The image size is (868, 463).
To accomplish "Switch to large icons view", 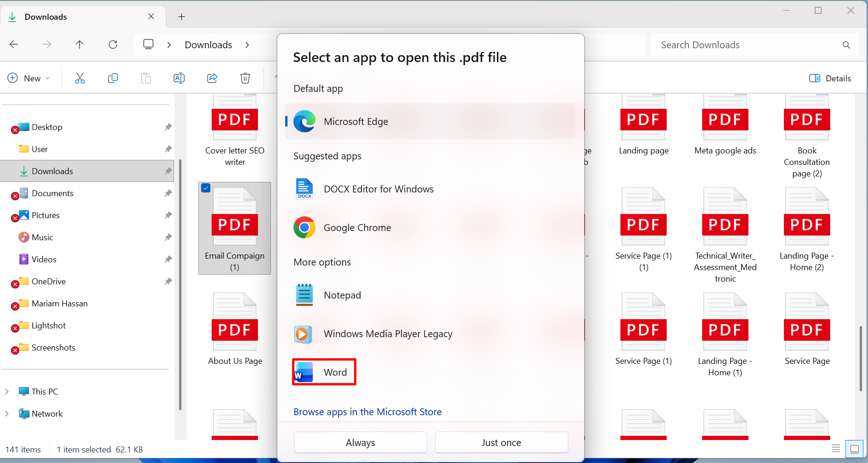I will click(855, 448).
